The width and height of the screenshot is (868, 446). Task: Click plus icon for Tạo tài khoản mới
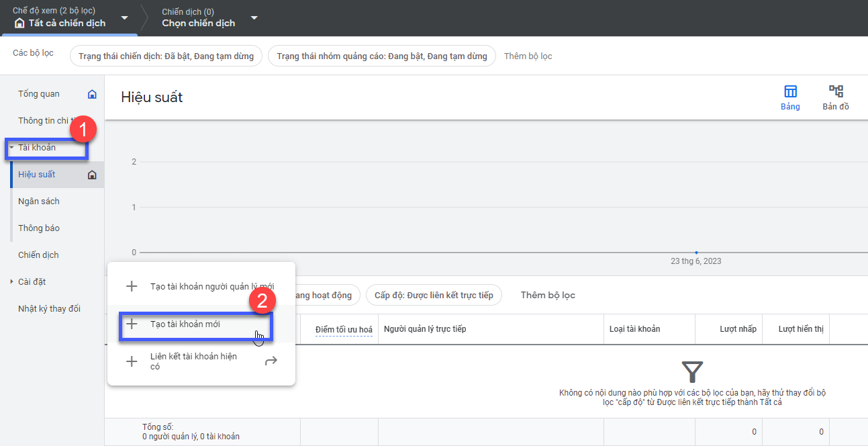coord(132,324)
